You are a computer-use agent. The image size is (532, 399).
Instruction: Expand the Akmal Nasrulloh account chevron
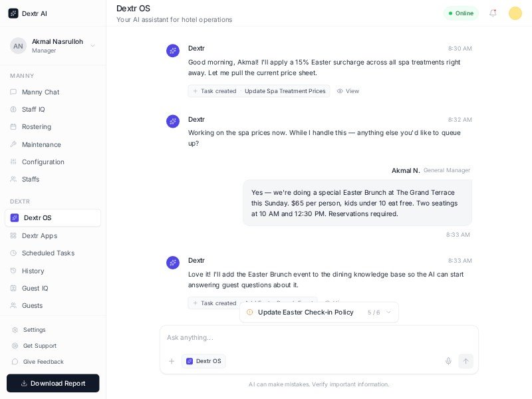click(92, 45)
